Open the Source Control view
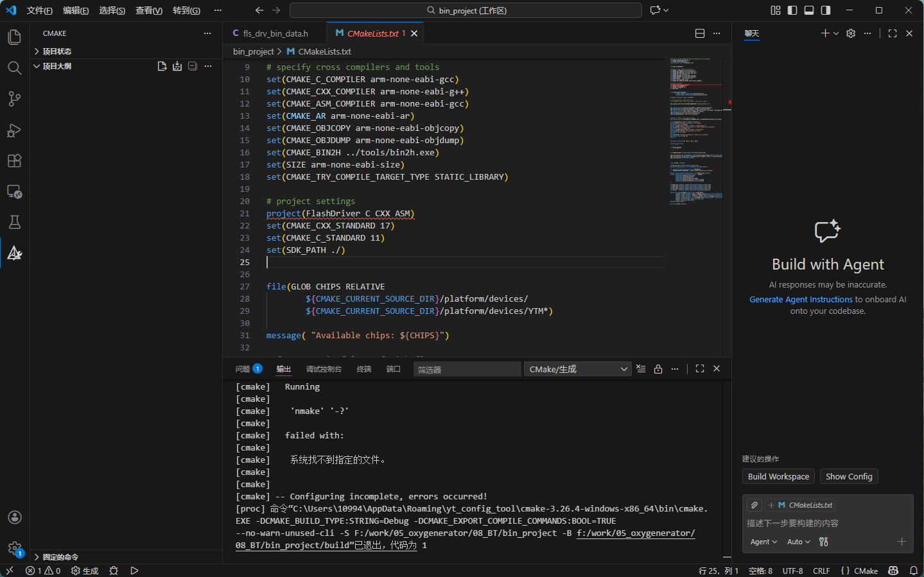Screen dimensions: 924x577 [14, 99]
